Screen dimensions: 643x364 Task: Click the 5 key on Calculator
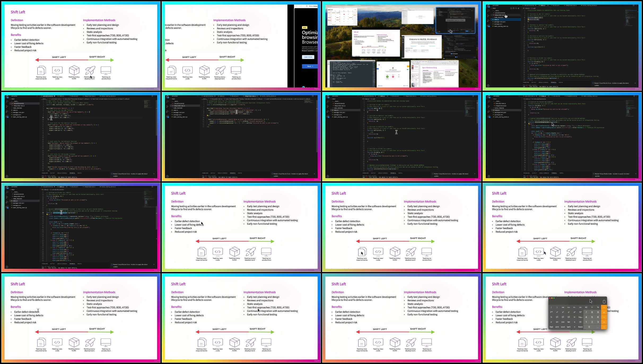tap(592, 317)
